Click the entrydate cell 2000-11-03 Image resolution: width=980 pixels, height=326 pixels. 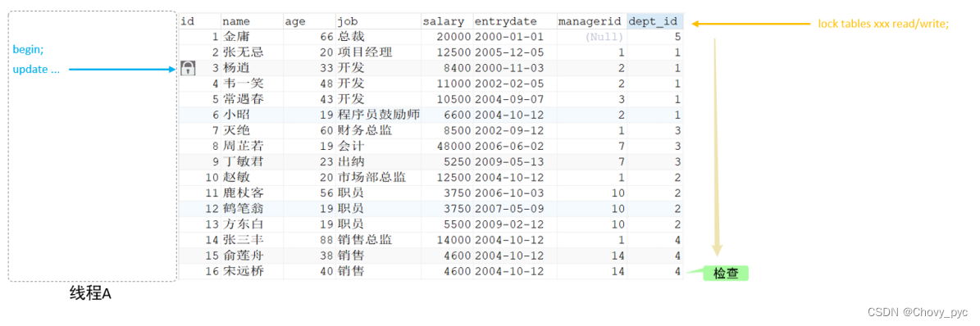[x=515, y=68]
